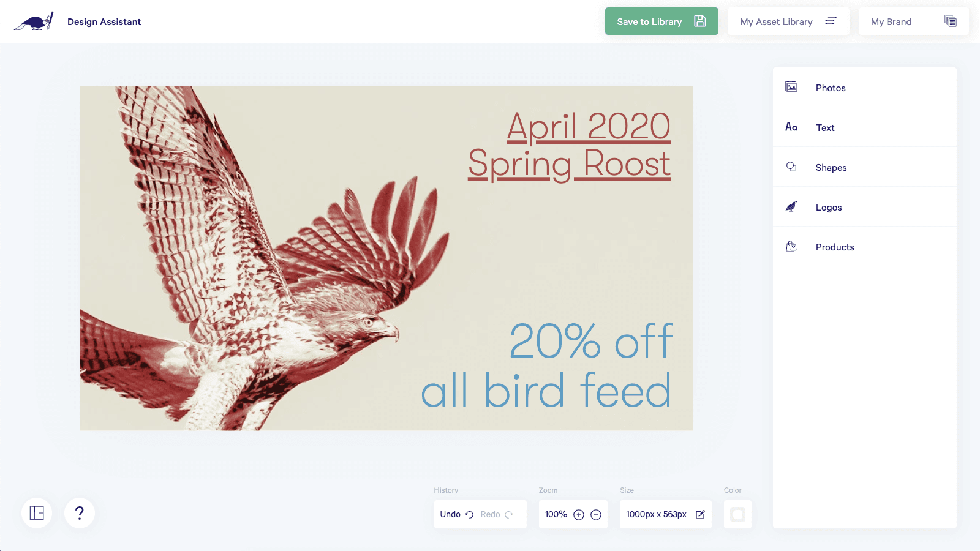Image resolution: width=980 pixels, height=551 pixels.
Task: Click the Products bag icon
Action: click(791, 246)
